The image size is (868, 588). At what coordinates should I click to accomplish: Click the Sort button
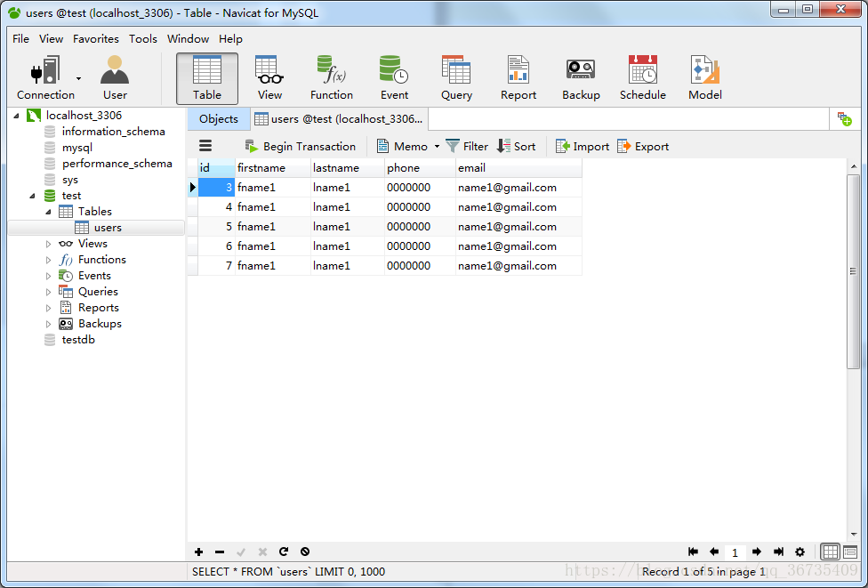click(x=516, y=146)
